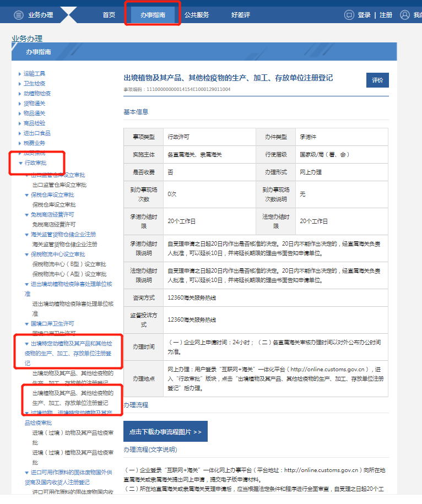Select 保税物流中心（B型）设立审批
Screen dimensions: 422x504
[x=69, y=264]
